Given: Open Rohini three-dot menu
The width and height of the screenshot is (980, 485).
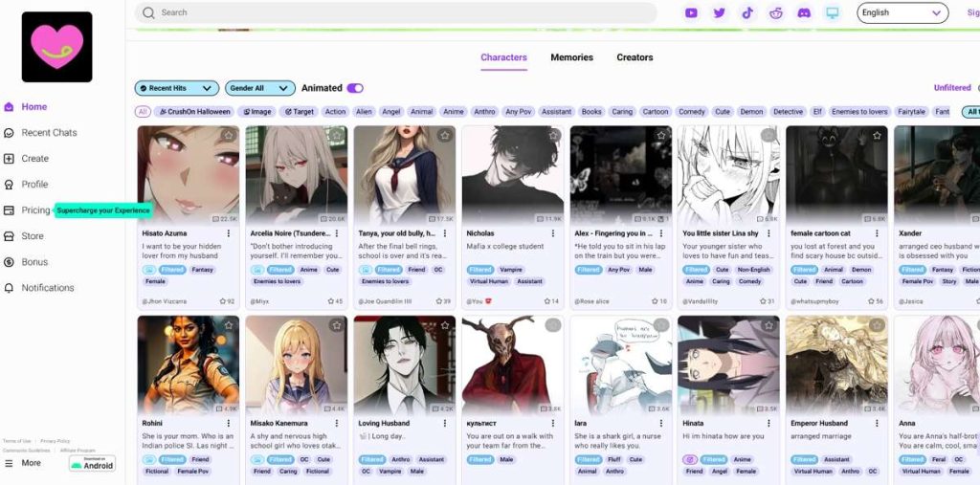Looking at the screenshot, I should coord(229,423).
